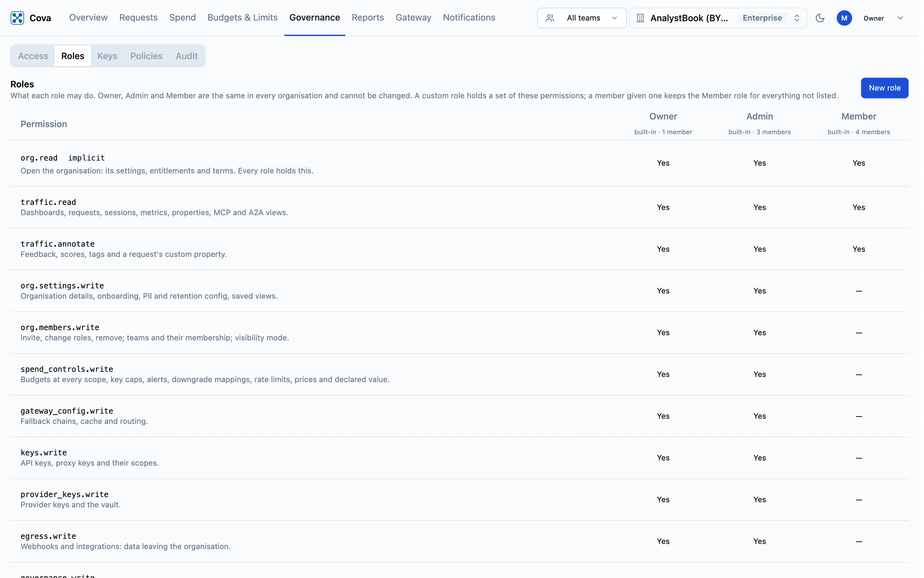This screenshot has height=578, width=924.
Task: Click the implicit label beside org.read
Action: [86, 158]
